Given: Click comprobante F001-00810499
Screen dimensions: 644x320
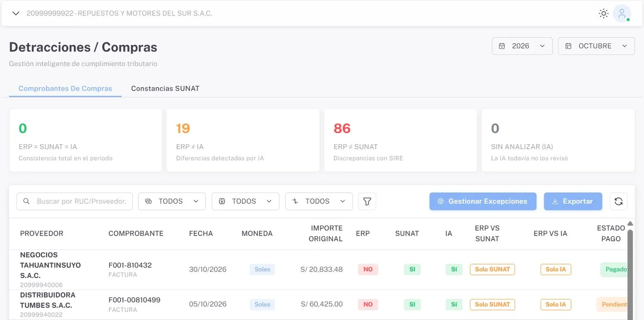Looking at the screenshot, I should pyautogui.click(x=134, y=300).
